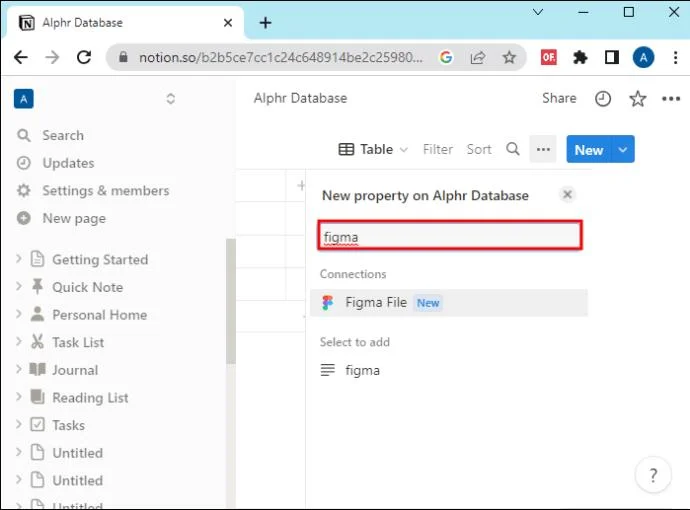Open Updates in the sidebar

pyautogui.click(x=68, y=163)
